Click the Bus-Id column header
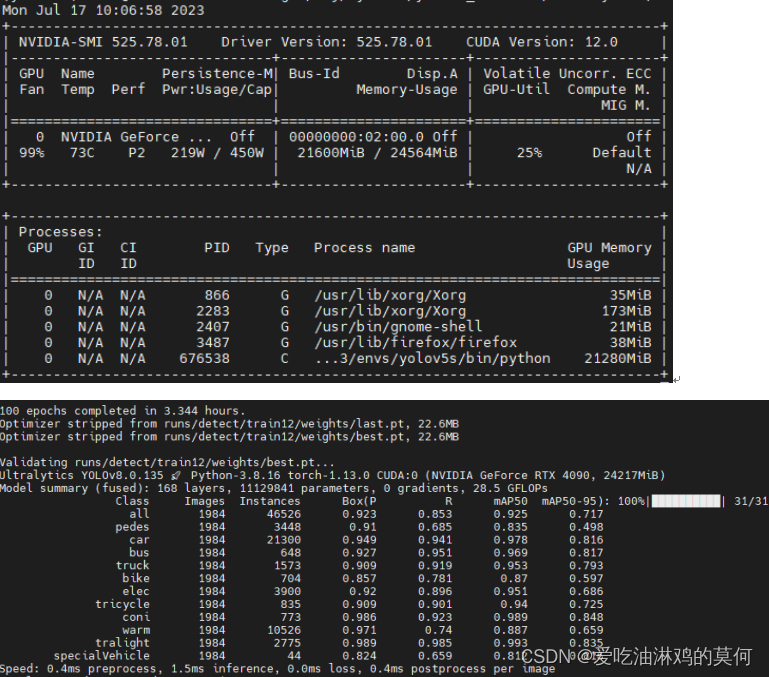Viewport: 769px width, 677px height. tap(314, 74)
